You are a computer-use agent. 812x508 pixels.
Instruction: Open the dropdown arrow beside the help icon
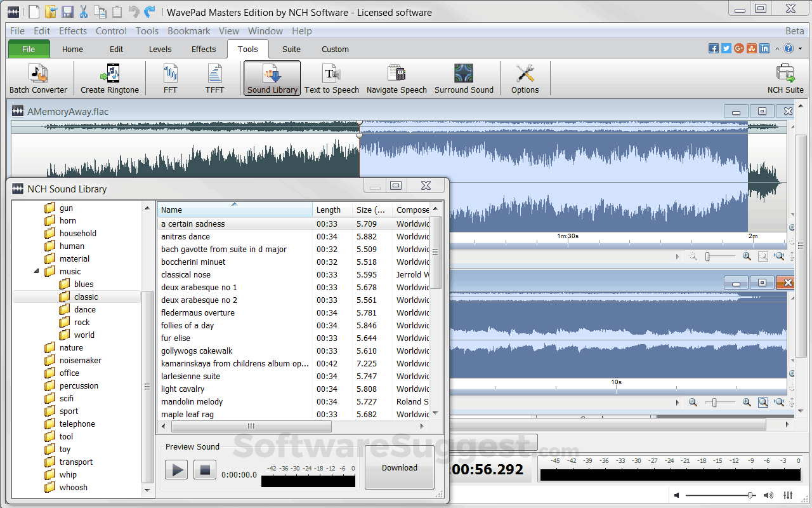pos(800,49)
